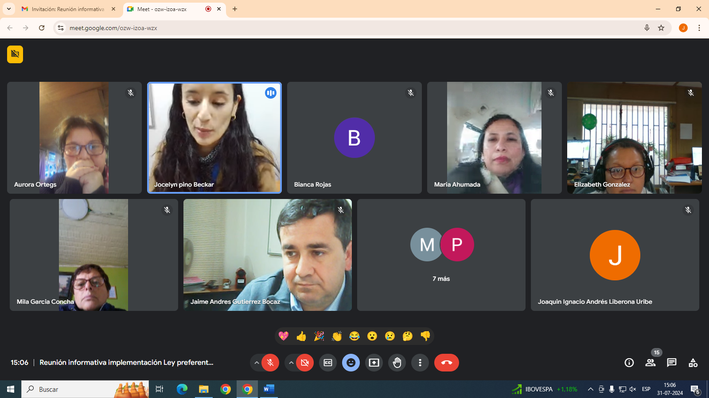Leave the call with red hang-up button

pyautogui.click(x=446, y=362)
